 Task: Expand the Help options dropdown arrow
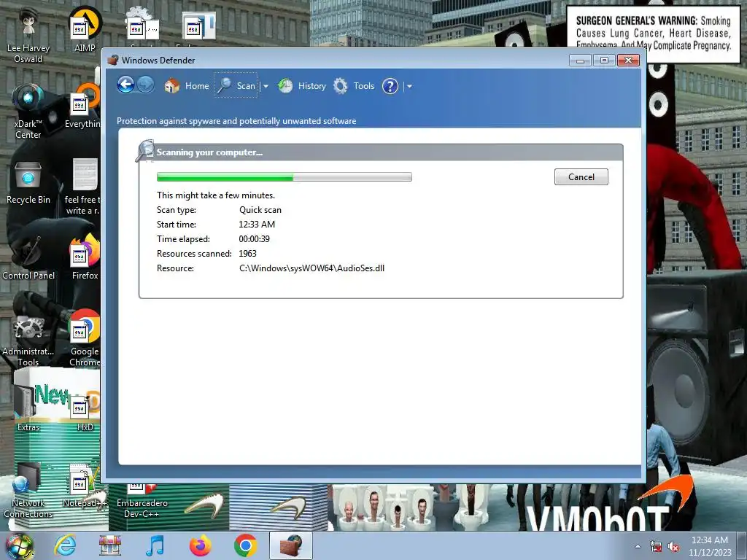[409, 86]
